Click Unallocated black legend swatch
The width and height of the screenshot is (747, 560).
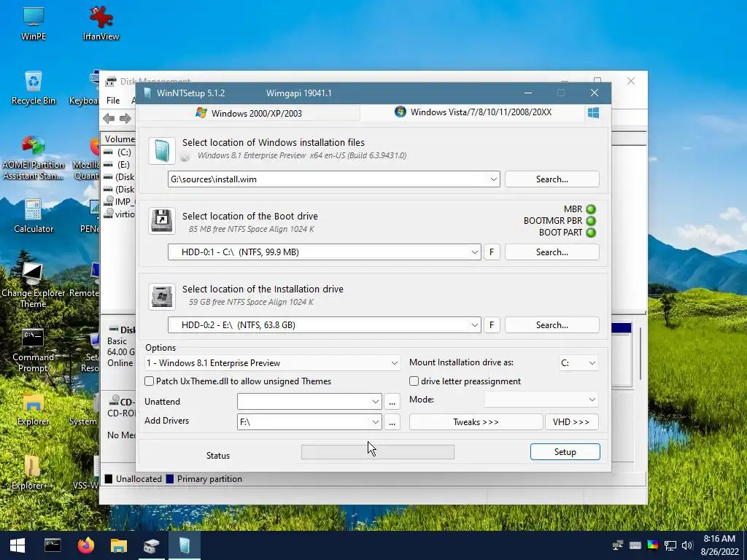click(109, 479)
